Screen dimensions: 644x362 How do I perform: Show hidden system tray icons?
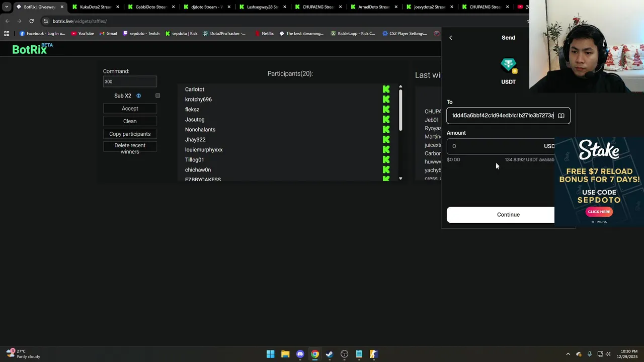tap(568, 354)
